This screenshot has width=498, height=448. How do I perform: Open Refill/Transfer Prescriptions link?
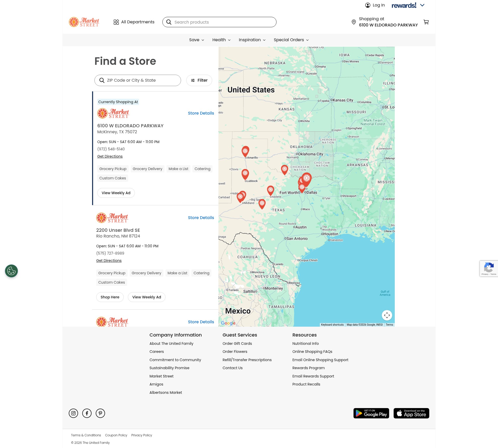(x=247, y=360)
